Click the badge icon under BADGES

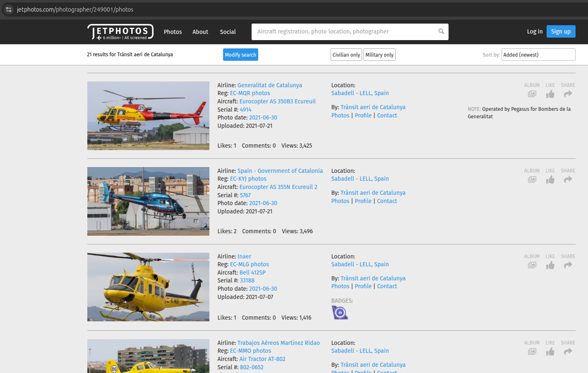[x=340, y=313]
